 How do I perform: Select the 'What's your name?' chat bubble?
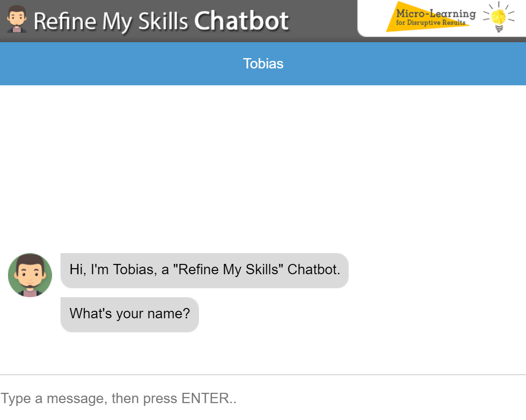click(130, 314)
